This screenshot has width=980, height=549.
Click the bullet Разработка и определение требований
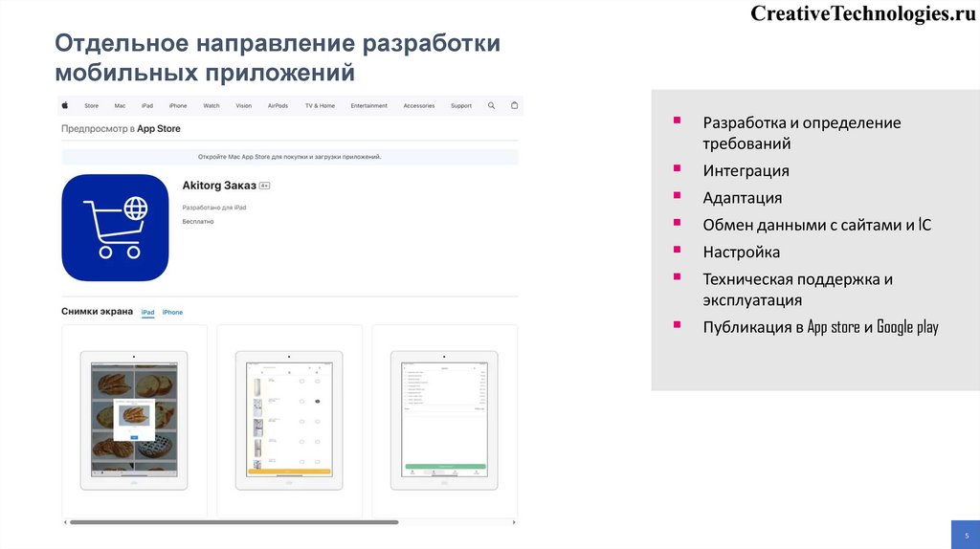(x=802, y=133)
